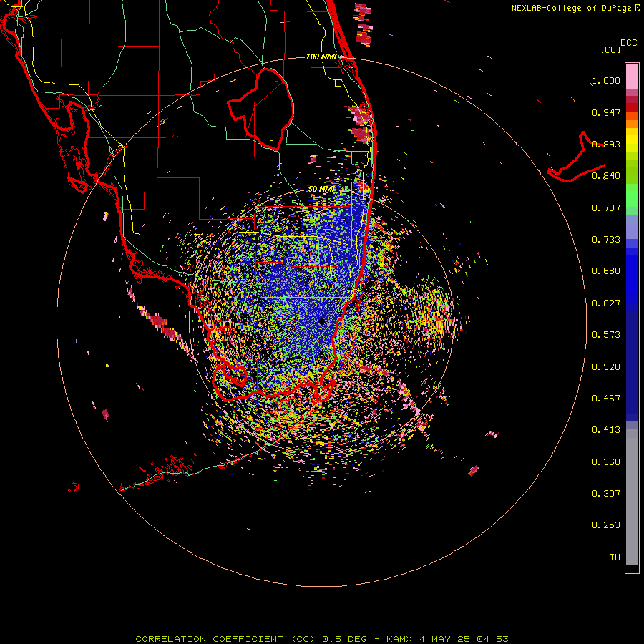
Task: Select the 0.360 scale value
Action: (x=606, y=462)
